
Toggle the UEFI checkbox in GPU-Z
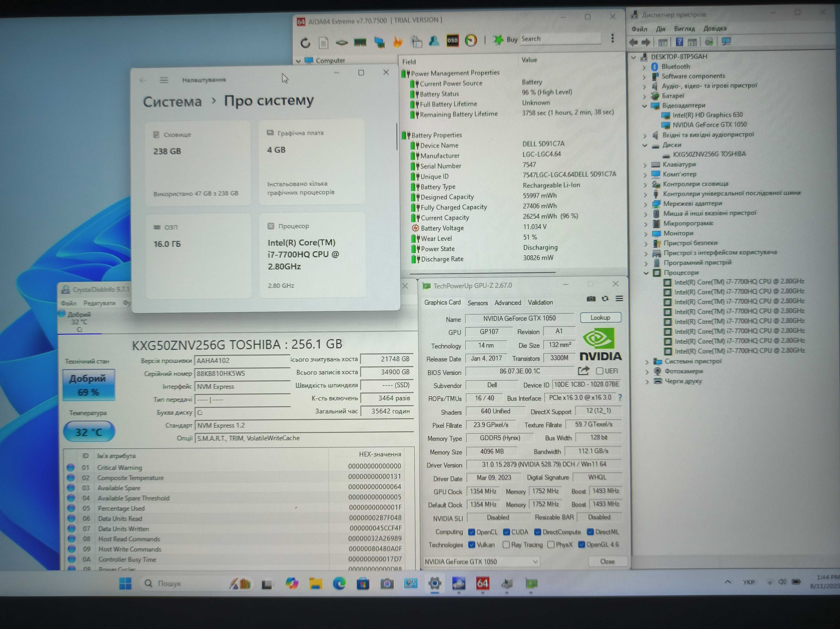pyautogui.click(x=599, y=371)
